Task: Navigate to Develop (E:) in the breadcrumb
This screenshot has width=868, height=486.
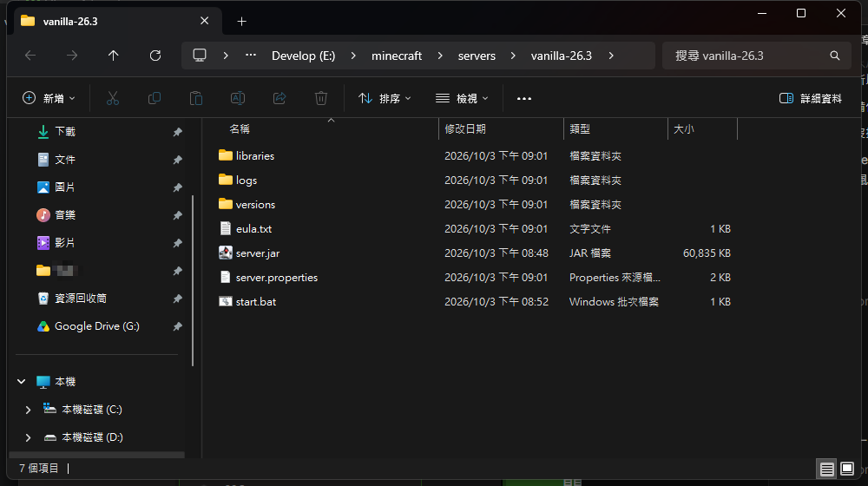Action: click(303, 56)
